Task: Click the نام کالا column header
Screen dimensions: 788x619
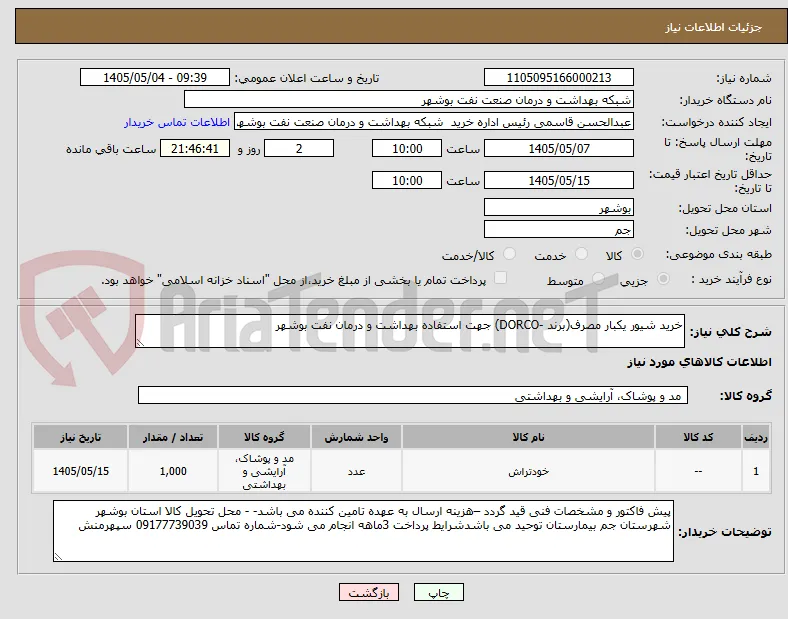Action: tap(528, 437)
